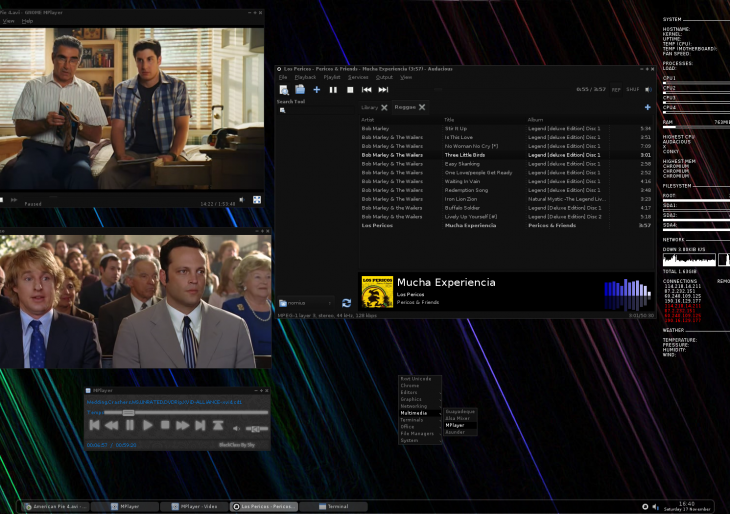This screenshot has width=730, height=514.
Task: Select MPlayer from the Multimedia submenu
Action: 455,425
